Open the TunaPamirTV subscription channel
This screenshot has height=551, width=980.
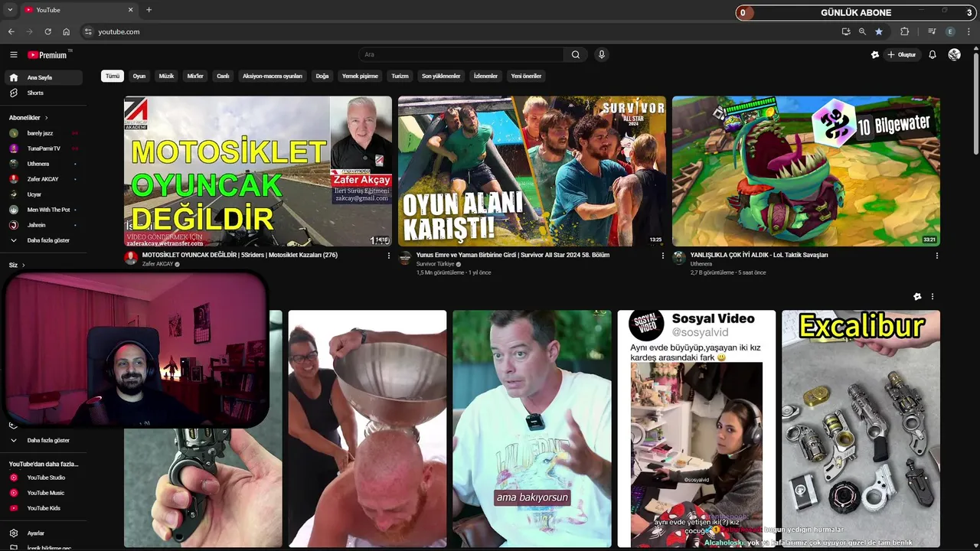coord(43,148)
